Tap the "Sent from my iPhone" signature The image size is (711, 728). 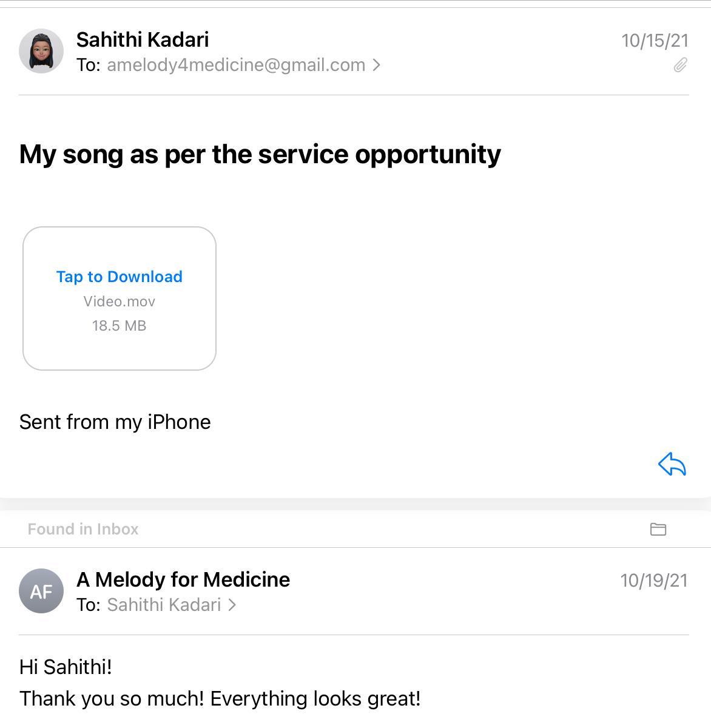click(115, 422)
